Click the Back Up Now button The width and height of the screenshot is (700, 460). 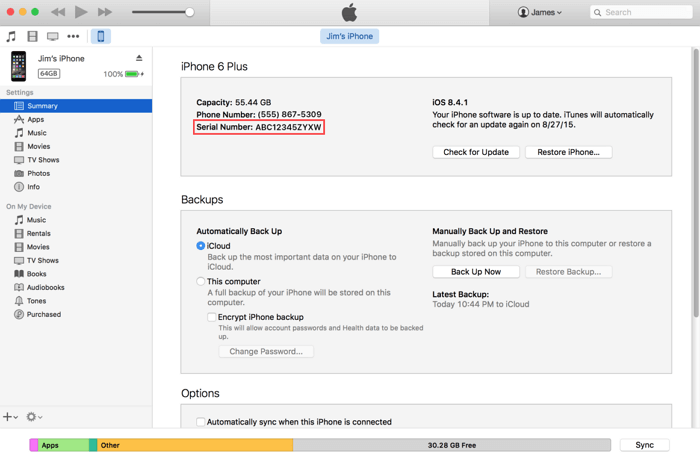click(476, 272)
